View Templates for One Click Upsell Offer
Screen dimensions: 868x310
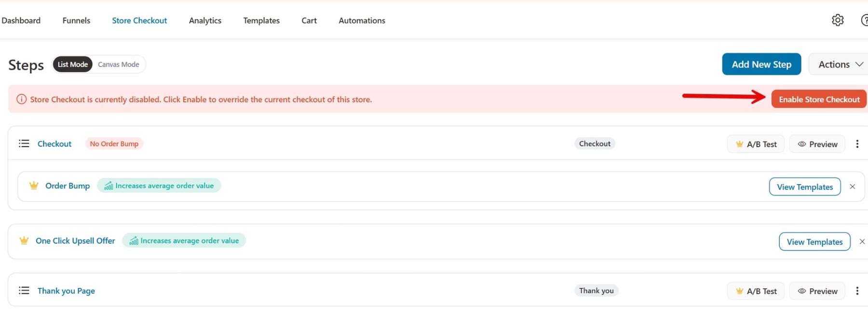[814, 242]
